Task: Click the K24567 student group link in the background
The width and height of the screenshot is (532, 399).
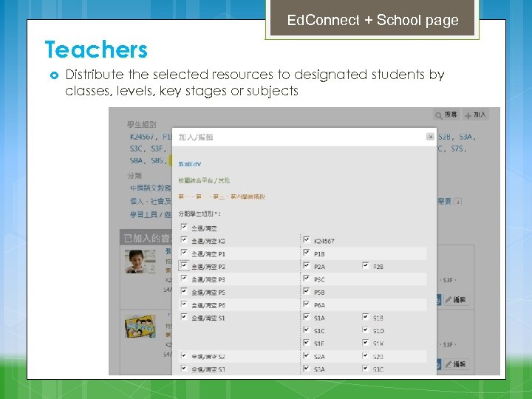Action: pos(142,137)
